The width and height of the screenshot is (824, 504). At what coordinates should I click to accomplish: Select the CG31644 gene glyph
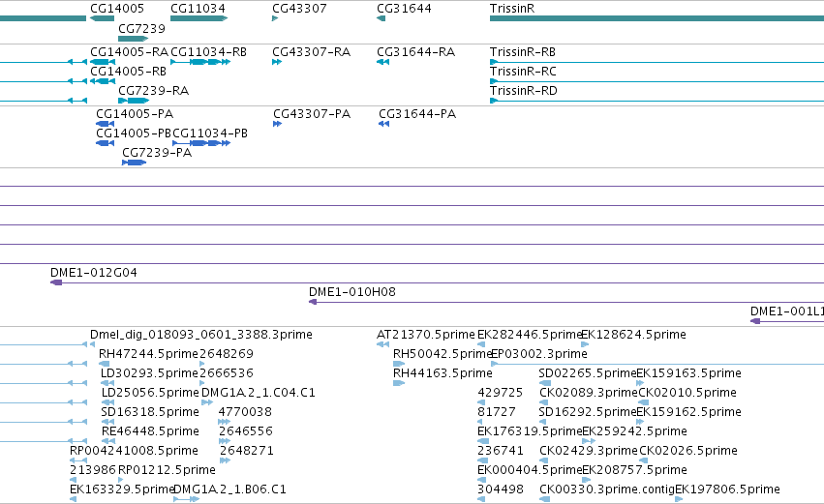pos(381,18)
